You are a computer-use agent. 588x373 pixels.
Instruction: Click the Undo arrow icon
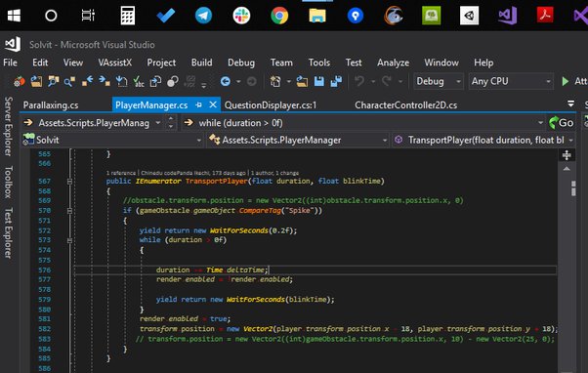pyautogui.click(x=359, y=81)
